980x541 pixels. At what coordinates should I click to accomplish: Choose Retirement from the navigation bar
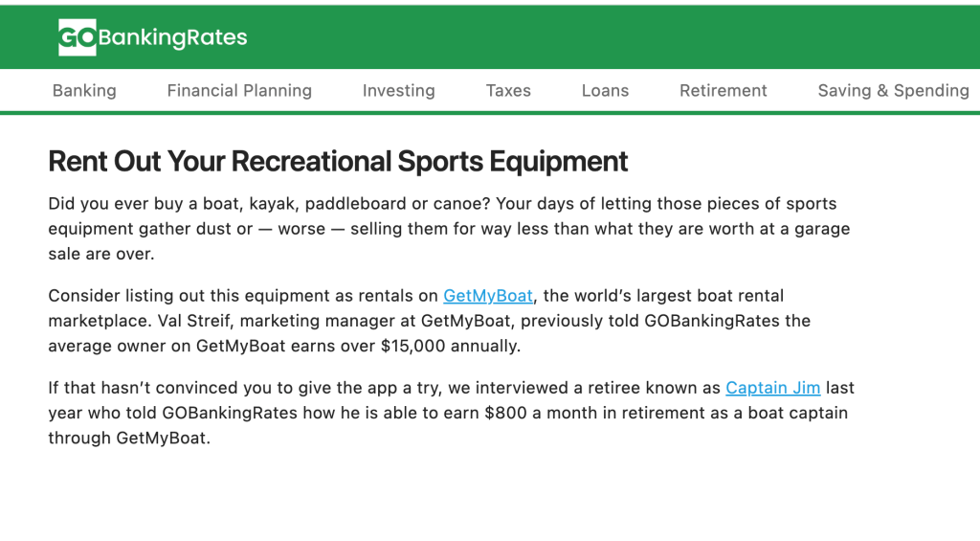coord(723,91)
